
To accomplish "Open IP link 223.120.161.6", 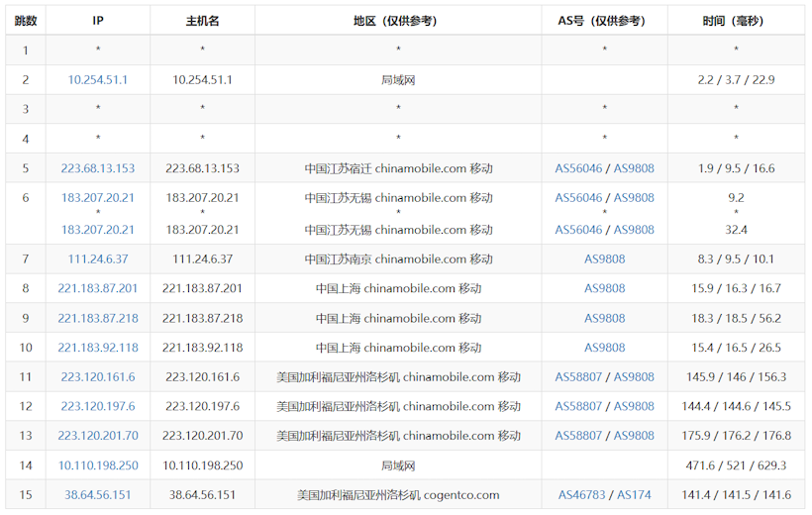I will [x=98, y=377].
